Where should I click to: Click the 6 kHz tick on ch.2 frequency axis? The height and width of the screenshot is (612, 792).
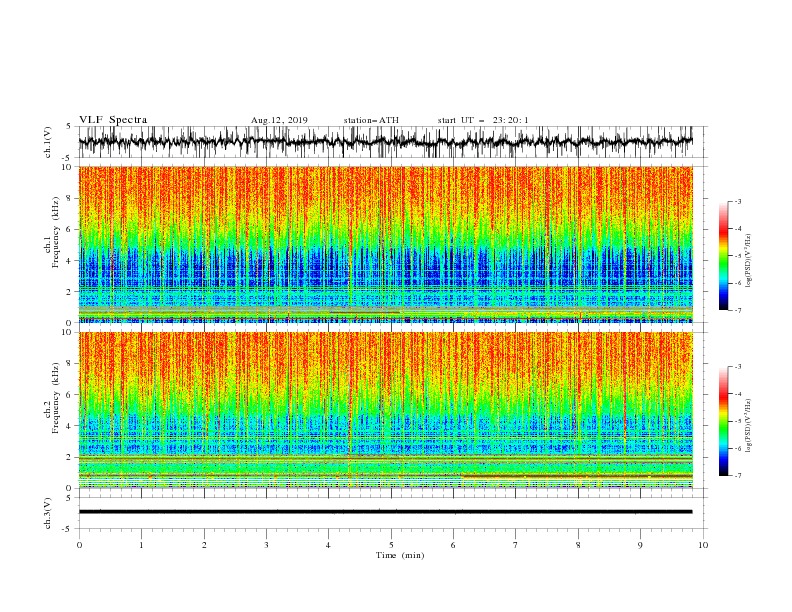coord(69,395)
